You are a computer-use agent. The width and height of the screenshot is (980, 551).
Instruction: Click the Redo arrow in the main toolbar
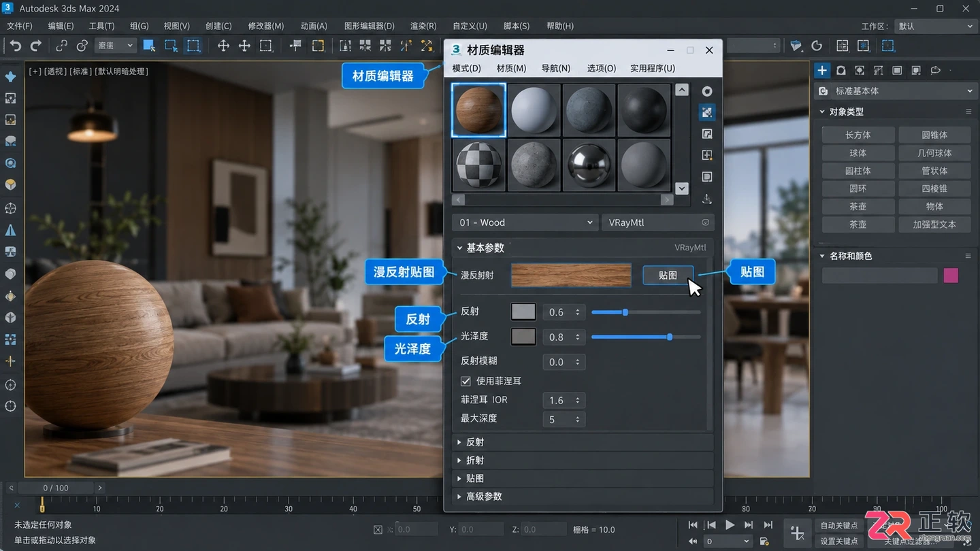[x=36, y=46]
